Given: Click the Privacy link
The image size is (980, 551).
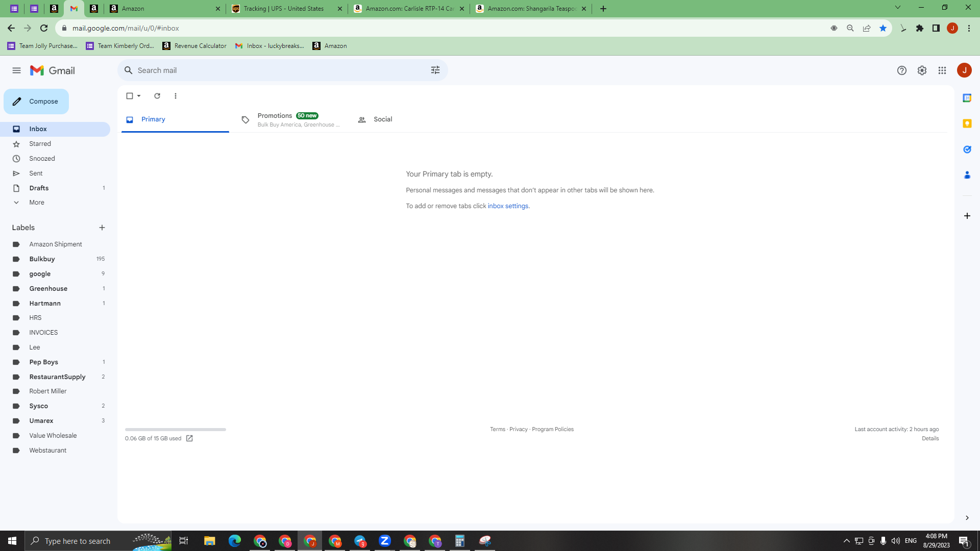Looking at the screenshot, I should [519, 429].
